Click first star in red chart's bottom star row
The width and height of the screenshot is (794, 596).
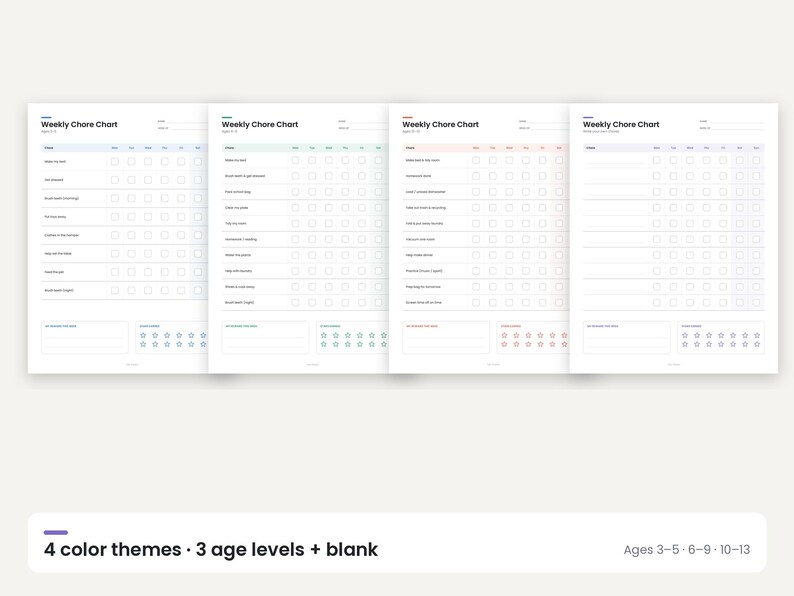(x=504, y=344)
